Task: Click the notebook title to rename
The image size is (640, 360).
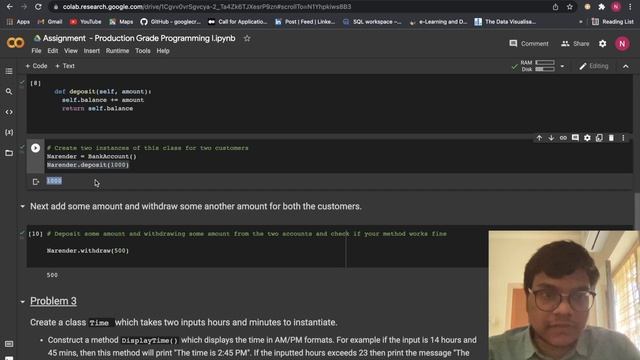Action: [139, 38]
